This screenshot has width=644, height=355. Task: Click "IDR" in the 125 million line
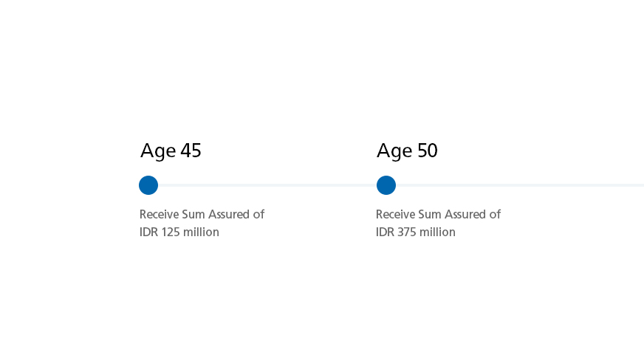click(148, 232)
